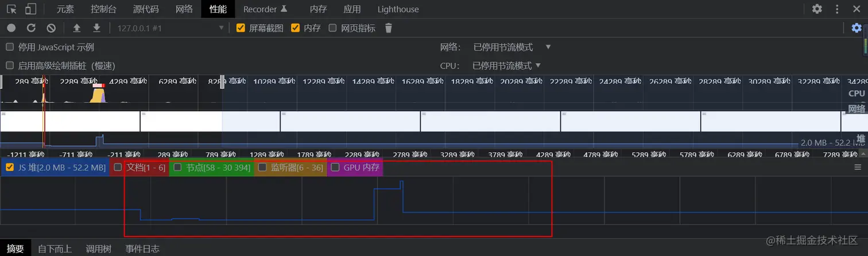Enable the 节点 memory series checkbox

[177, 168]
